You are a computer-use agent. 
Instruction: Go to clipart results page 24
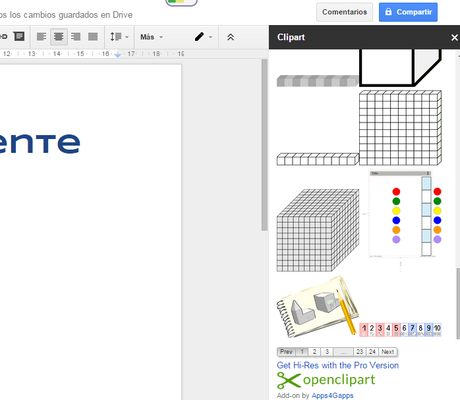[372, 352]
